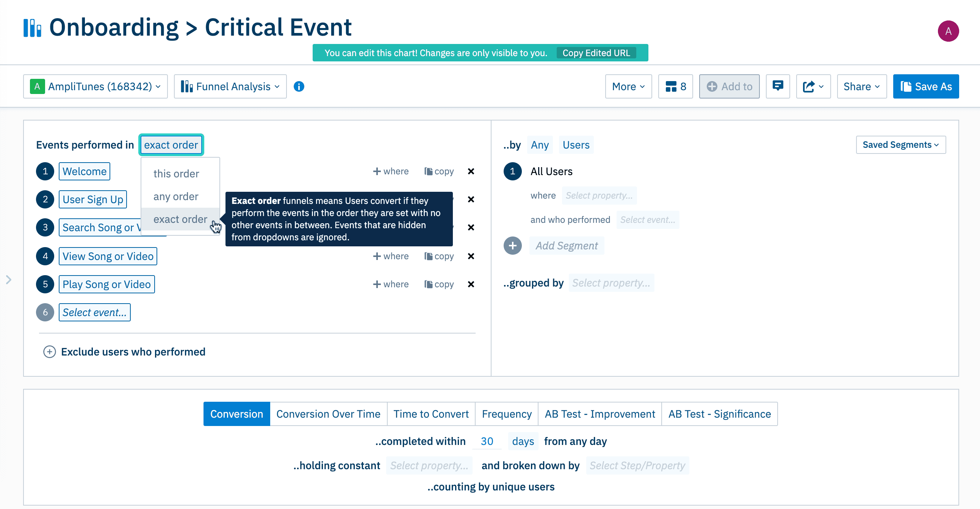Expand the Saved Segments dropdown

point(900,145)
